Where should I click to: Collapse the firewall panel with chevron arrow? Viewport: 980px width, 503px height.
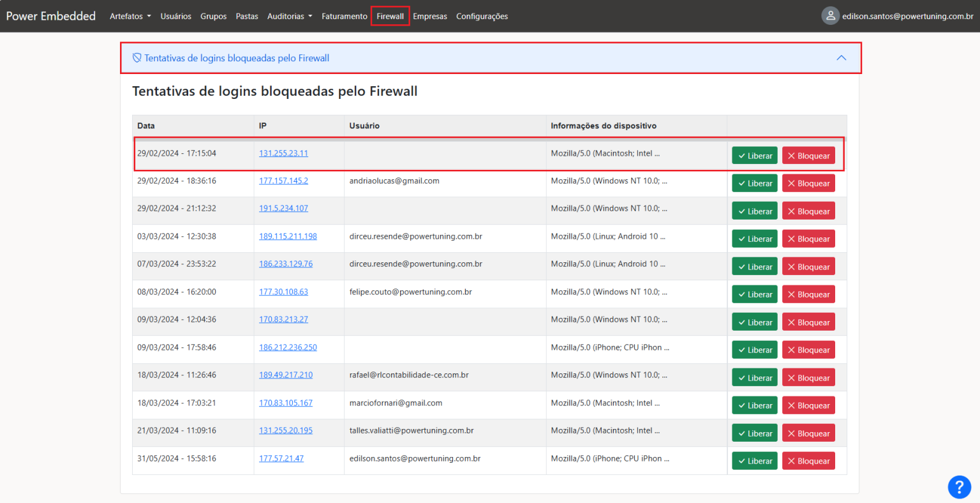pyautogui.click(x=841, y=58)
